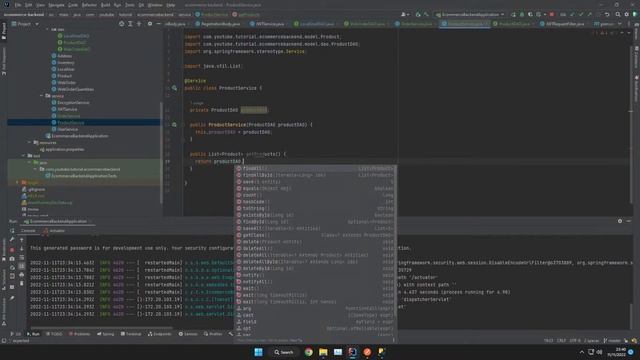Choose notifyAll() from completion popup
Viewport: 640px width, 360px height.
[x=315, y=282]
